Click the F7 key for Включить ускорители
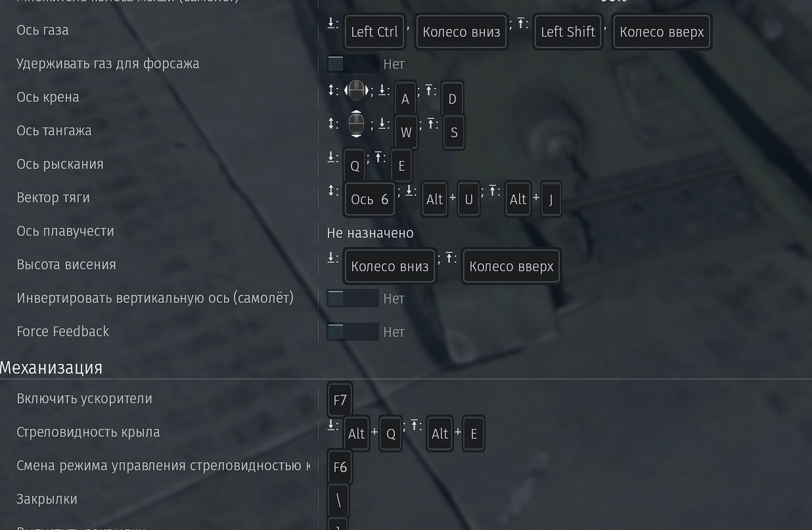Viewport: 812px width, 530px height. 340,400
